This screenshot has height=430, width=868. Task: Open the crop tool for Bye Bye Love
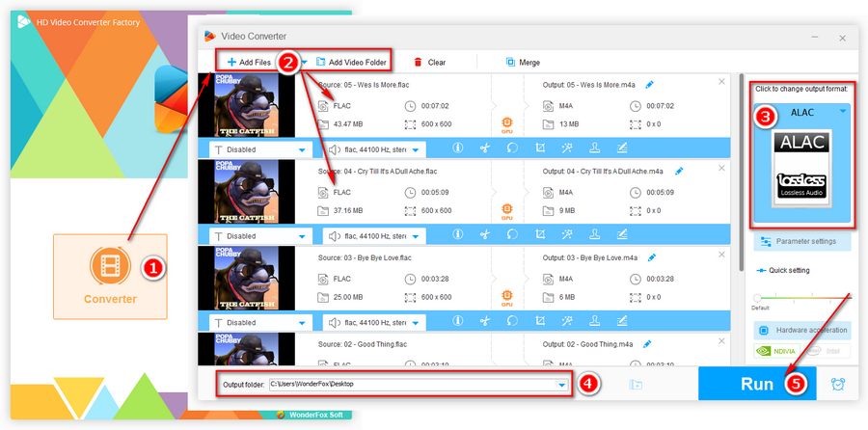[540, 320]
